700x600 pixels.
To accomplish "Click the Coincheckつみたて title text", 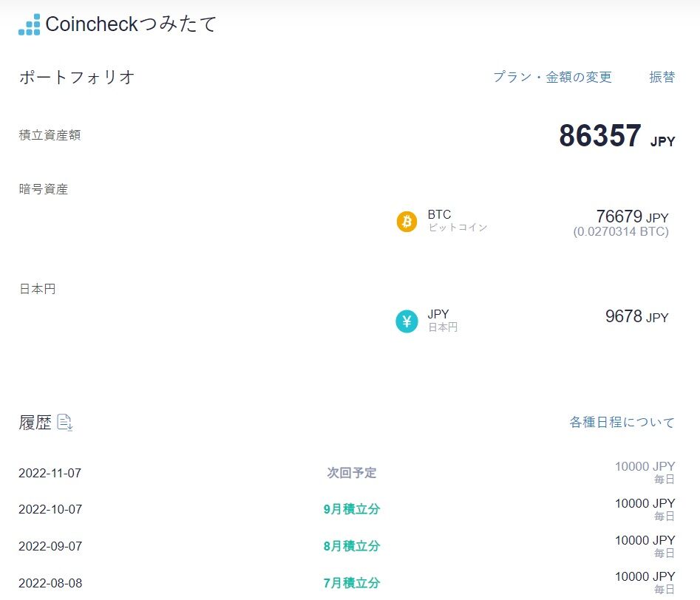I will (132, 24).
